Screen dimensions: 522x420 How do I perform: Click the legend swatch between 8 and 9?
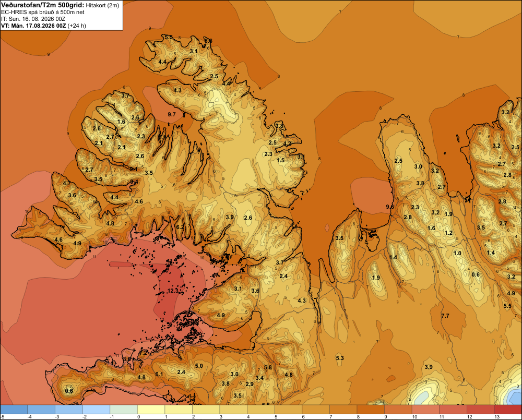371,409
